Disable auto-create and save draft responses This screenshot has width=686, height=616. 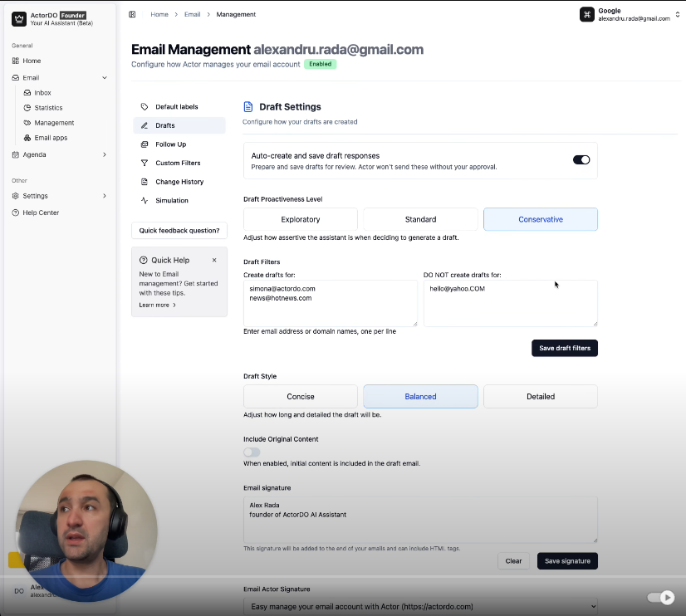(x=581, y=160)
